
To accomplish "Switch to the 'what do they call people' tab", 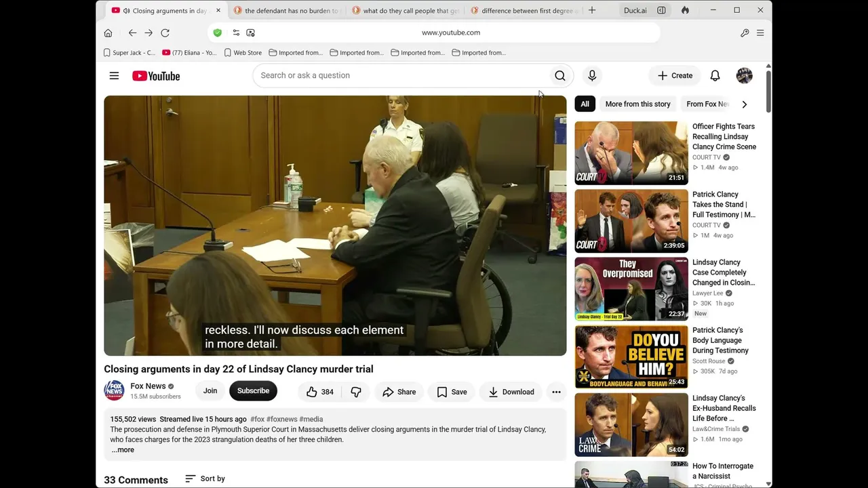I will click(x=405, y=11).
